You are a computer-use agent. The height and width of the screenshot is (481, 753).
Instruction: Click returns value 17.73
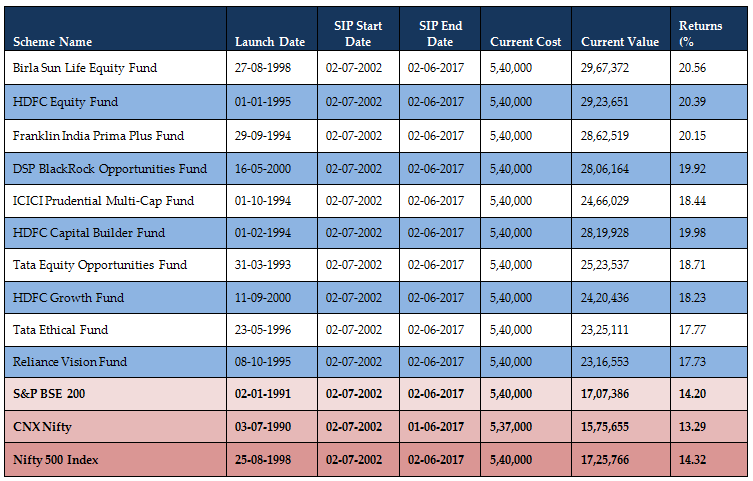tap(692, 361)
